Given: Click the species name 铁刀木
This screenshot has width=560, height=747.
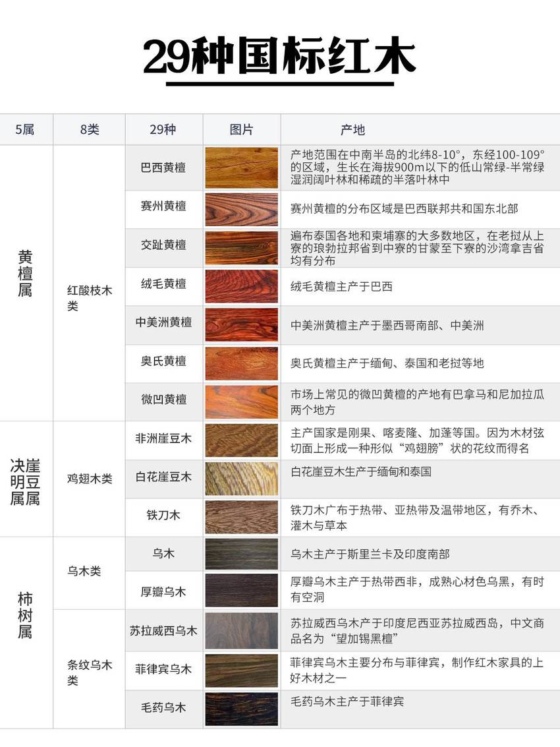Looking at the screenshot, I should (x=163, y=515).
